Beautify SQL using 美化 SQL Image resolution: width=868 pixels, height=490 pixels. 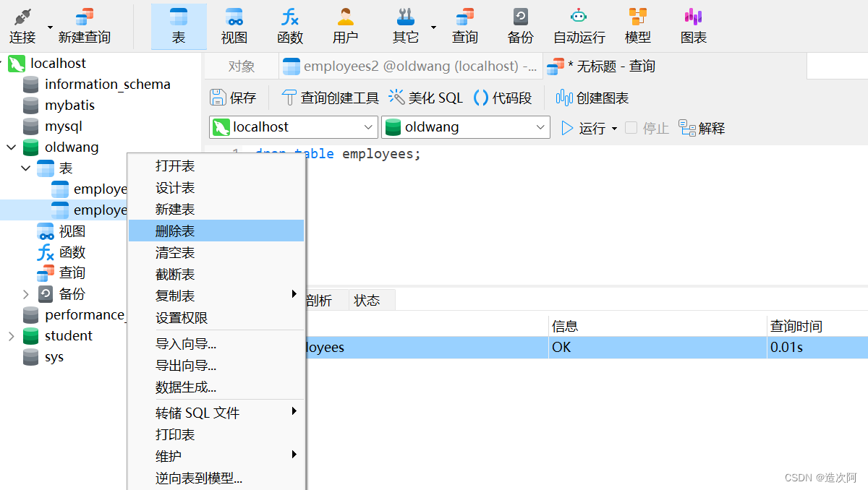434,97
